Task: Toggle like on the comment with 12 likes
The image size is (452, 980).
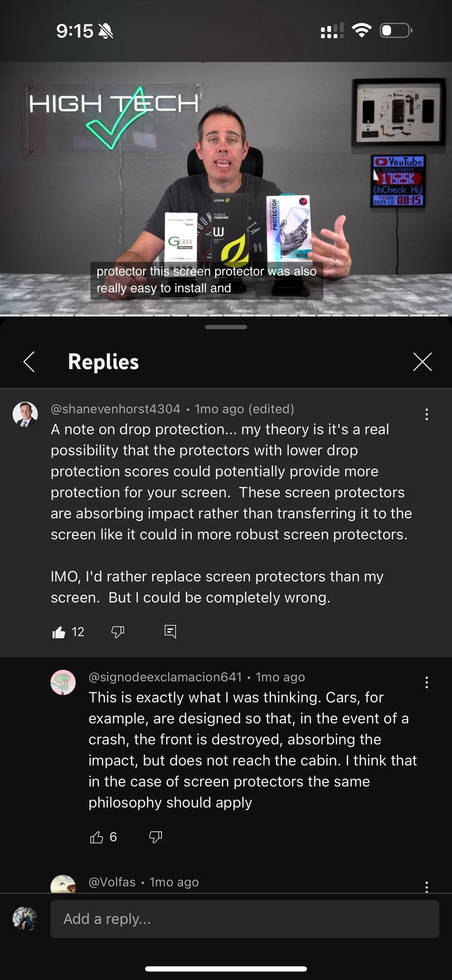Action: 59,632
